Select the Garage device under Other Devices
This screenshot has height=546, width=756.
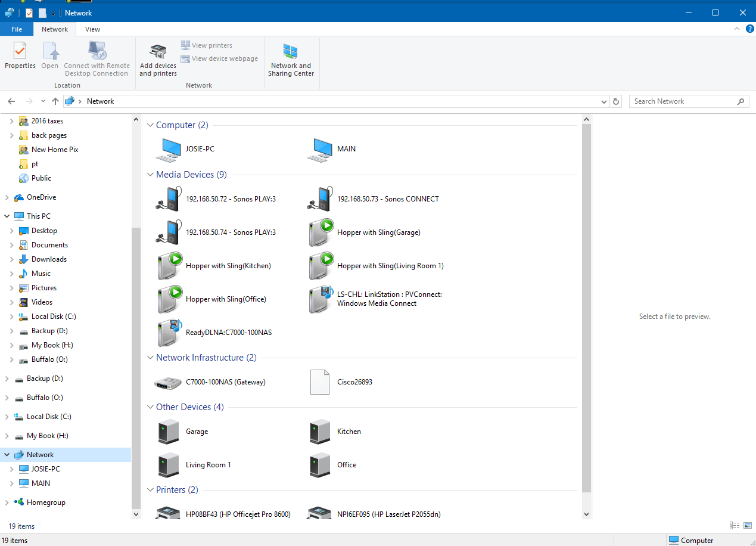coord(182,432)
